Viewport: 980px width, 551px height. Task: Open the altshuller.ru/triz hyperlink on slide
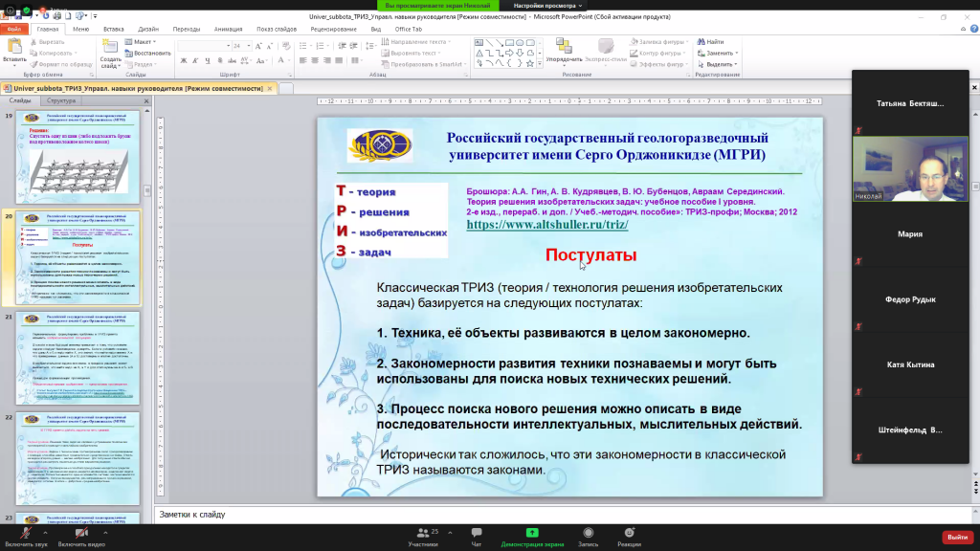(x=546, y=224)
